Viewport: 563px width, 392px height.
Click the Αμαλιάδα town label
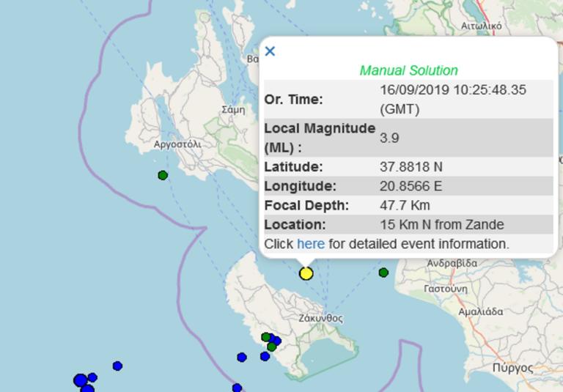(x=480, y=311)
